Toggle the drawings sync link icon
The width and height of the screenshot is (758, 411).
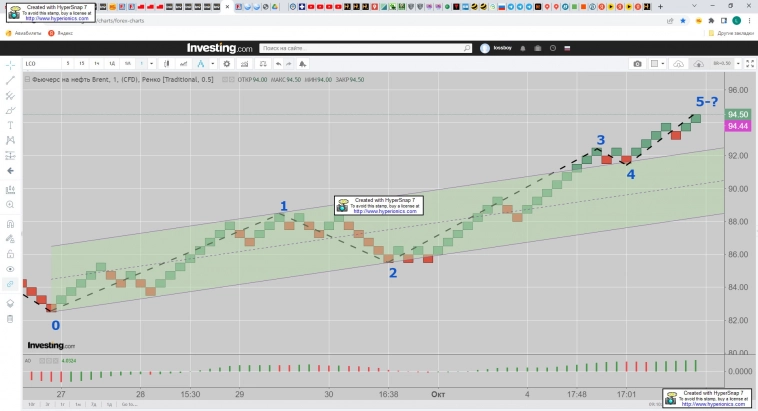point(10,284)
